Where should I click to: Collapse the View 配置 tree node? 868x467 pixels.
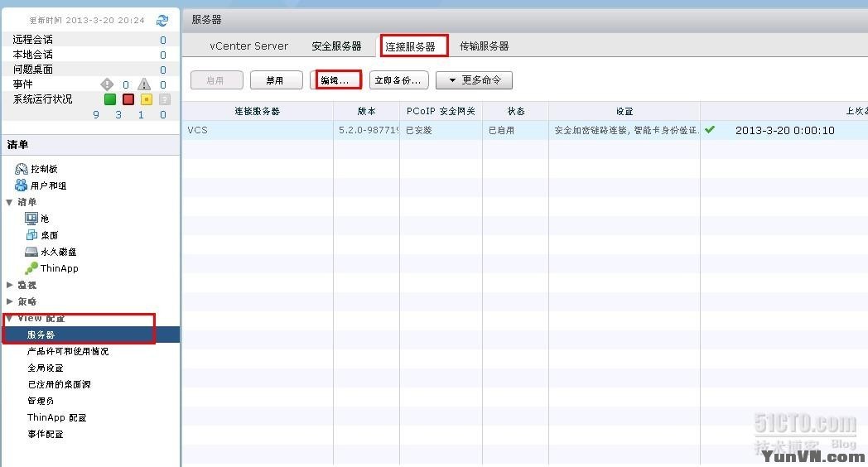tap(9, 318)
